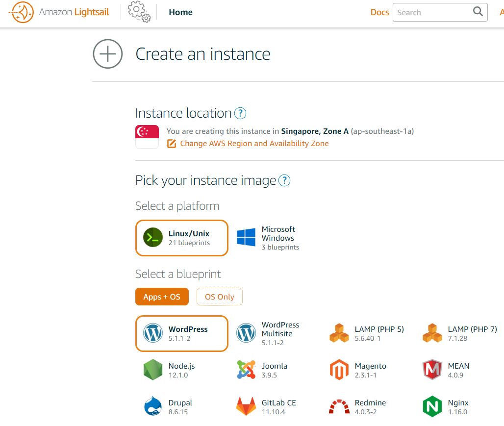The image size is (504, 426).
Task: Select the Linux/Unix platform
Action: point(182,238)
